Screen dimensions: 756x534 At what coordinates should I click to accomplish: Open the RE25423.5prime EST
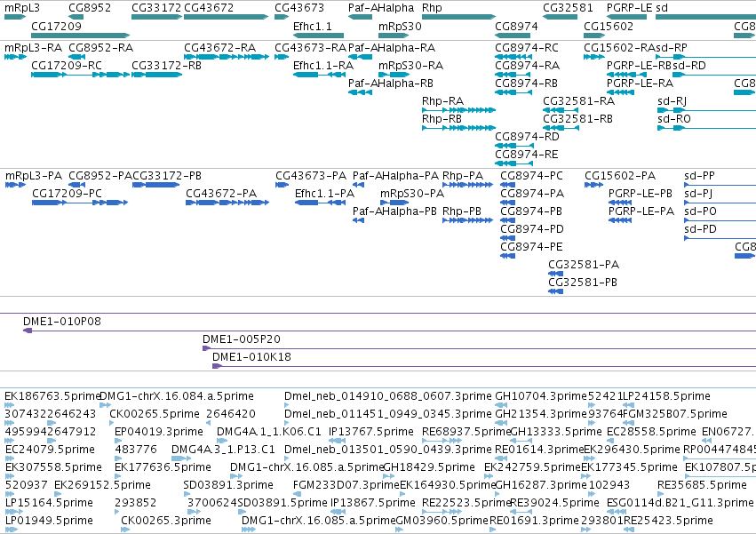coord(630,530)
